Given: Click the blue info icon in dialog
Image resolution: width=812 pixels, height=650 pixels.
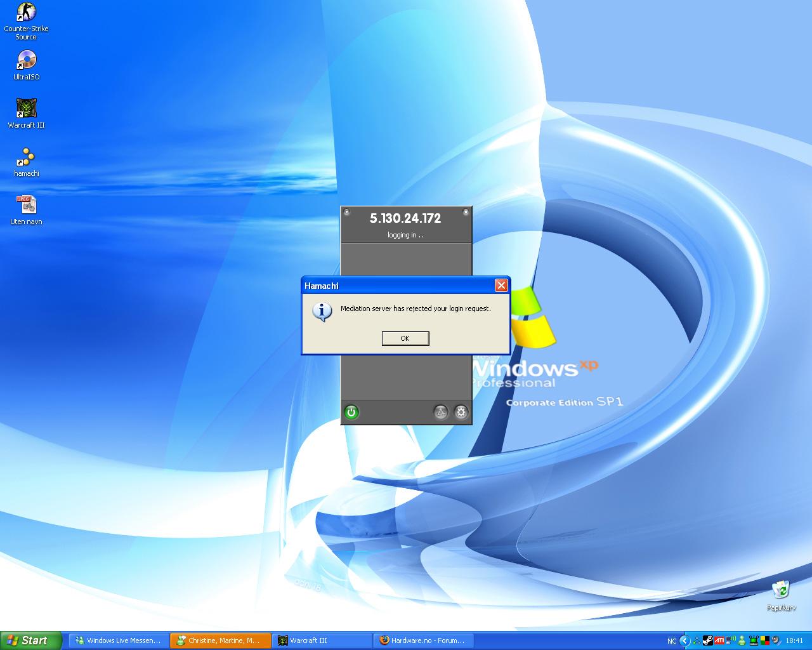Looking at the screenshot, I should tap(322, 311).
